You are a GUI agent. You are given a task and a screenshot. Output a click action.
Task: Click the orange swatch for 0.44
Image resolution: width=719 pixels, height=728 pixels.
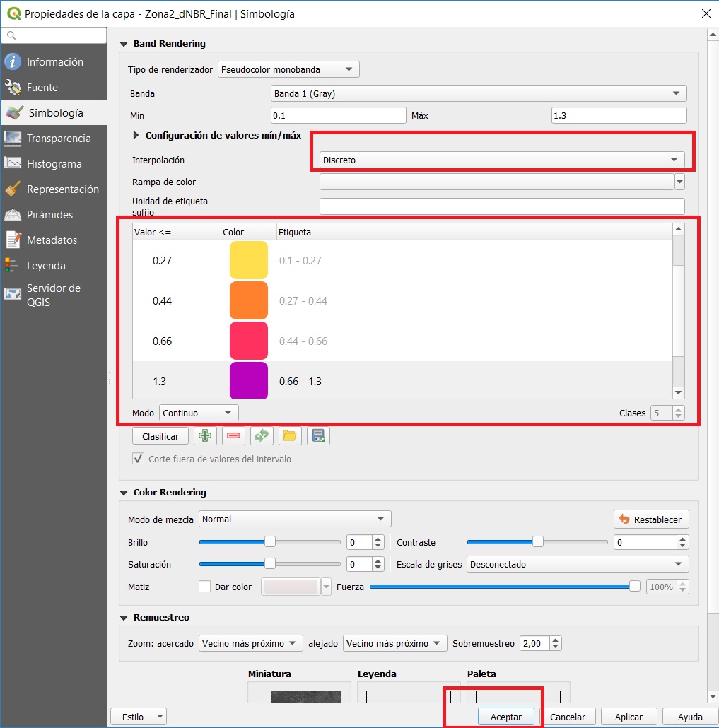(x=249, y=300)
